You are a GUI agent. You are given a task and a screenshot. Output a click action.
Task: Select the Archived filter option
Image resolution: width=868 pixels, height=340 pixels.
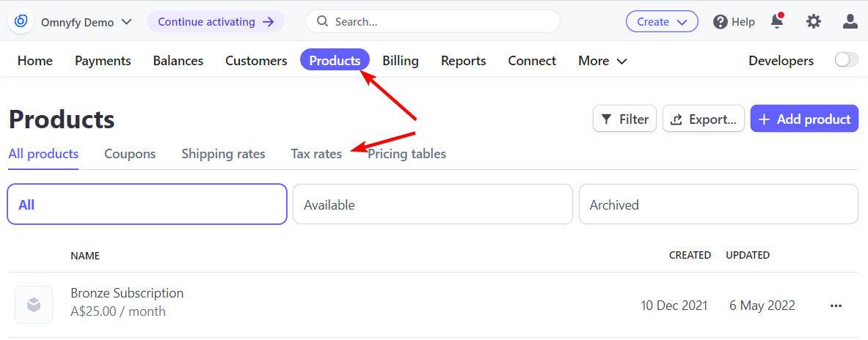718,204
